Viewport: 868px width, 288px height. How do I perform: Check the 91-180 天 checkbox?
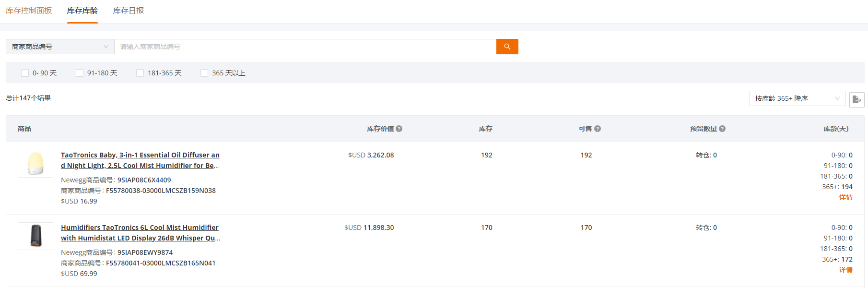[x=80, y=73]
